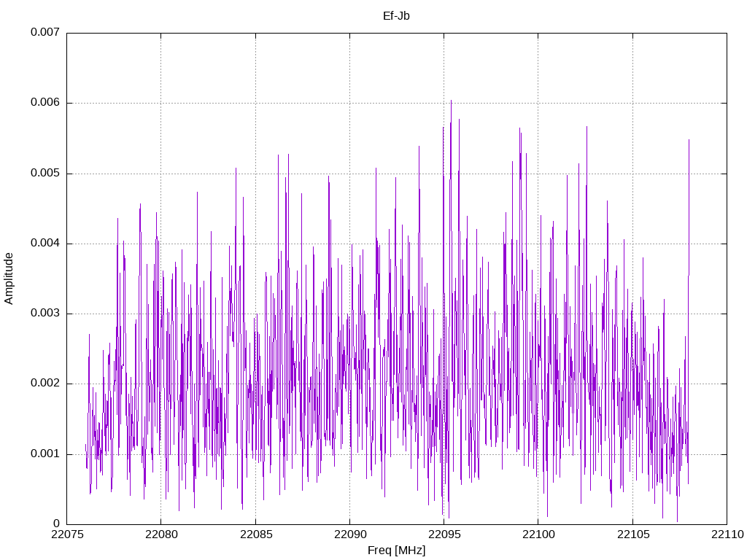Click the 0 y-axis tick label
The image size is (747, 560).
tap(57, 524)
